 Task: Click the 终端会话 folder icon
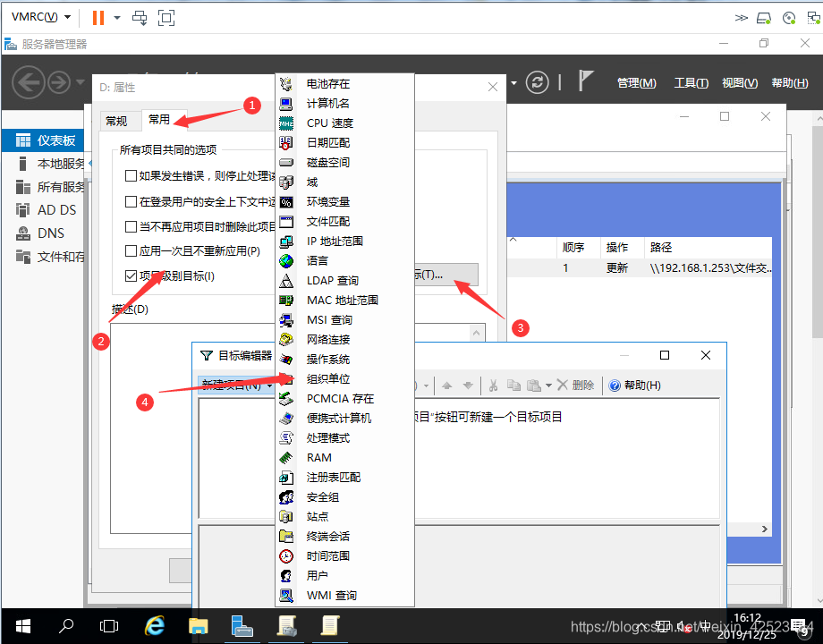(286, 537)
